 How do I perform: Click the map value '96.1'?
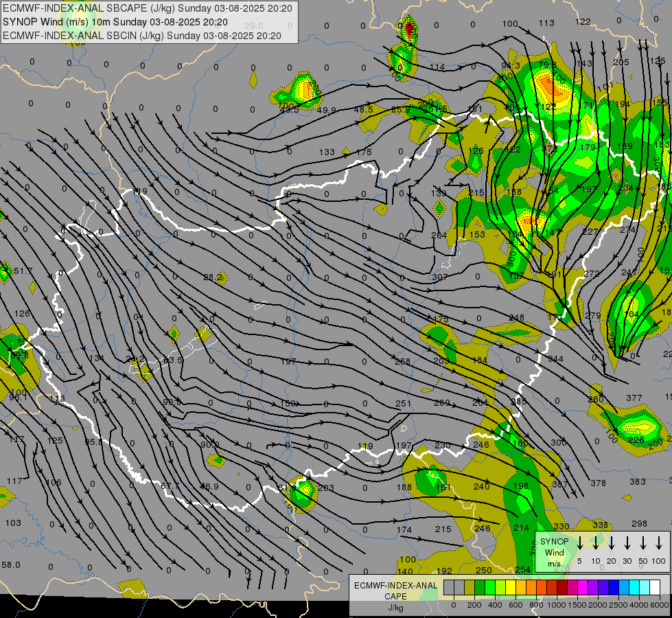tap(18, 397)
